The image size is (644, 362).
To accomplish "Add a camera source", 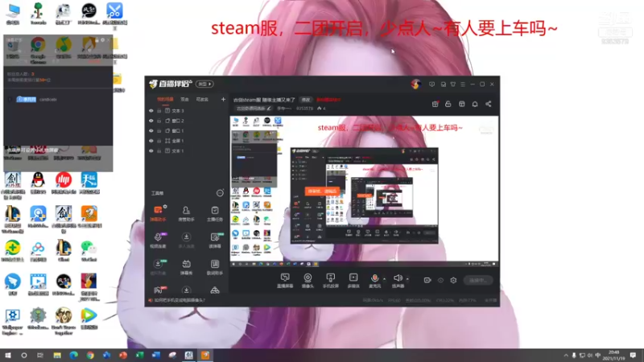I will (308, 281).
